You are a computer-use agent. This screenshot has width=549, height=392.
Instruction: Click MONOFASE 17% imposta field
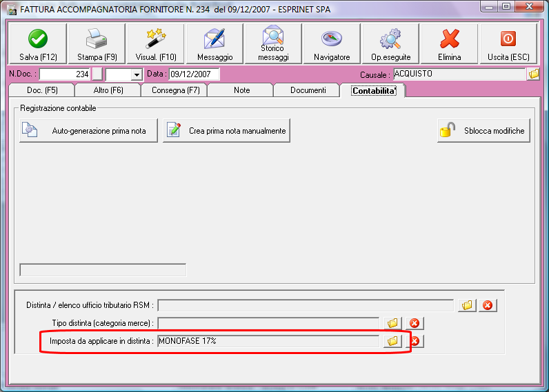[x=268, y=341]
